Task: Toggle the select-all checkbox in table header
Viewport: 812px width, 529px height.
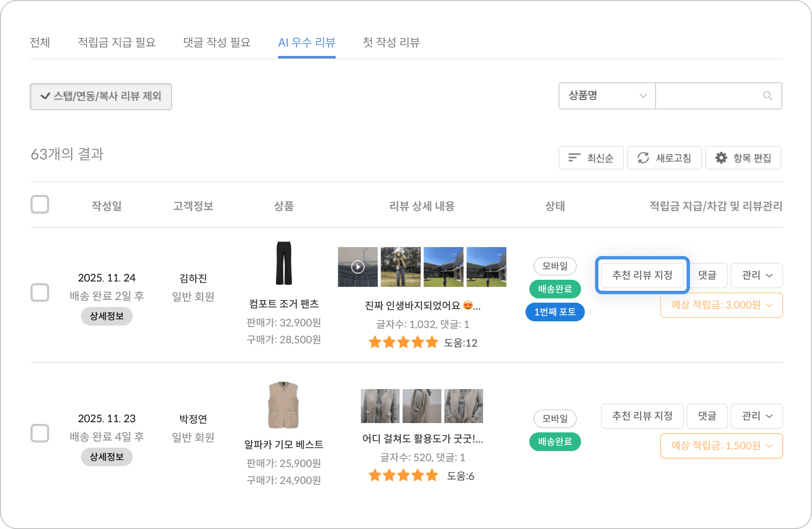Action: pyautogui.click(x=40, y=205)
